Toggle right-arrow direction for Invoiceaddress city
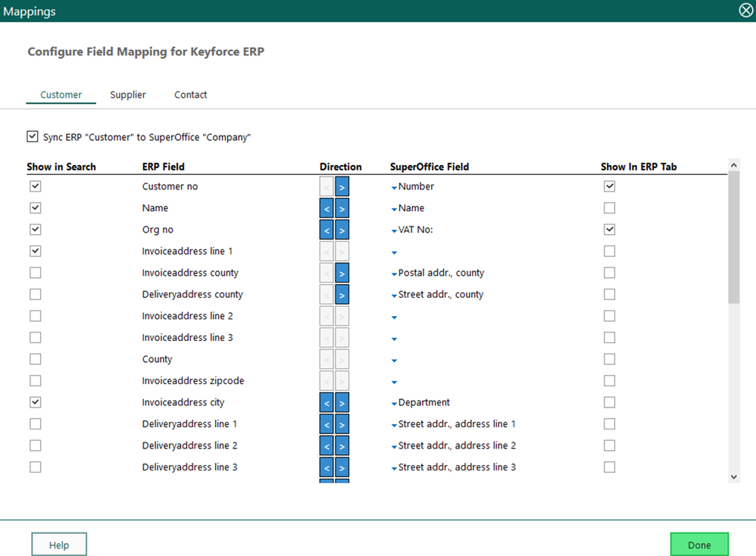Image resolution: width=756 pixels, height=556 pixels. coord(342,403)
